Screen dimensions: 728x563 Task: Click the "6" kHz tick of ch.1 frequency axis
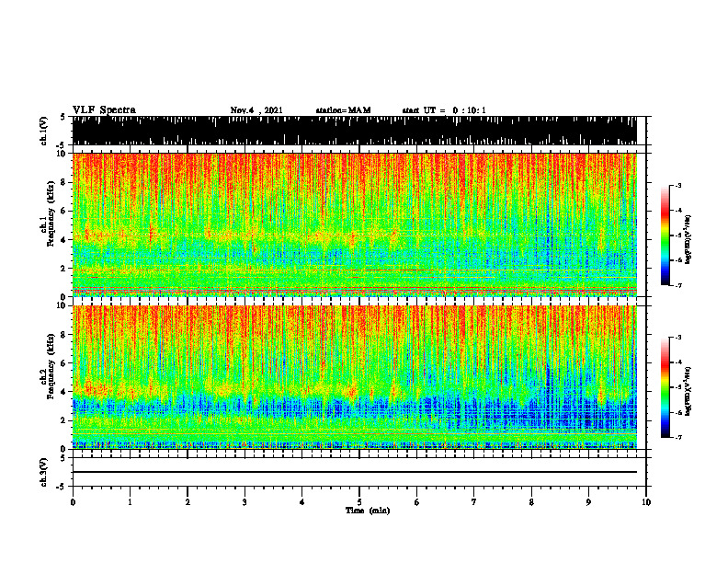[x=63, y=212]
